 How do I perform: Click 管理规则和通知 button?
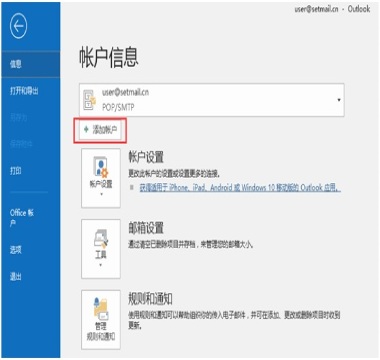coord(101,319)
